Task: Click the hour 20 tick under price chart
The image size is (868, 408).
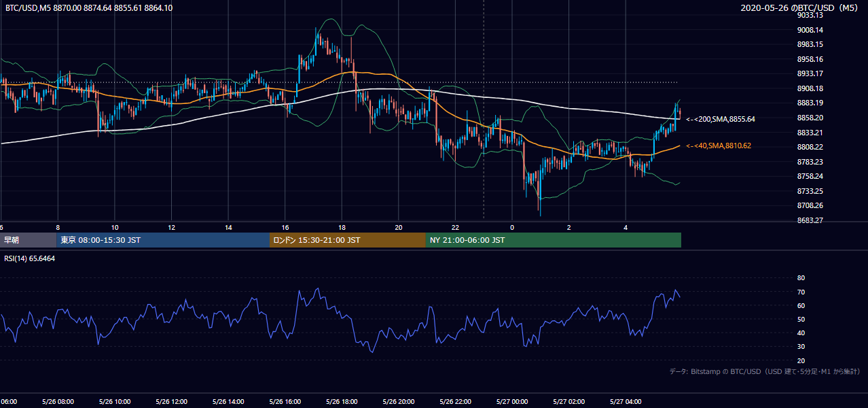Action: (x=399, y=227)
